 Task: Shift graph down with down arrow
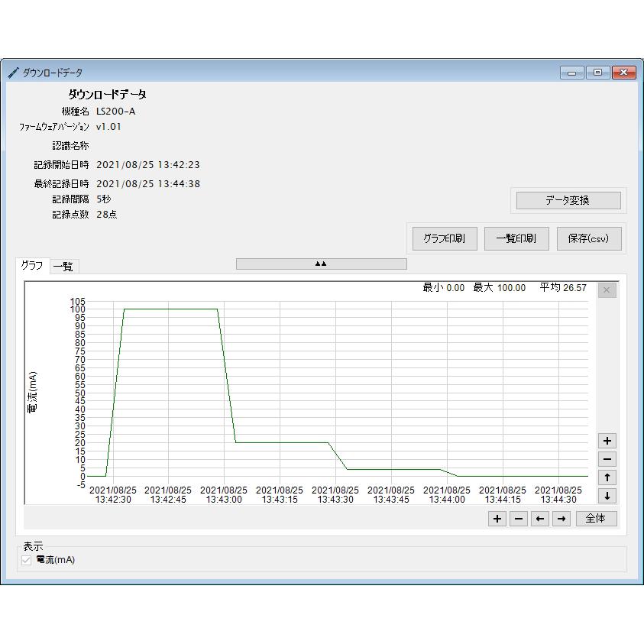[x=607, y=495]
